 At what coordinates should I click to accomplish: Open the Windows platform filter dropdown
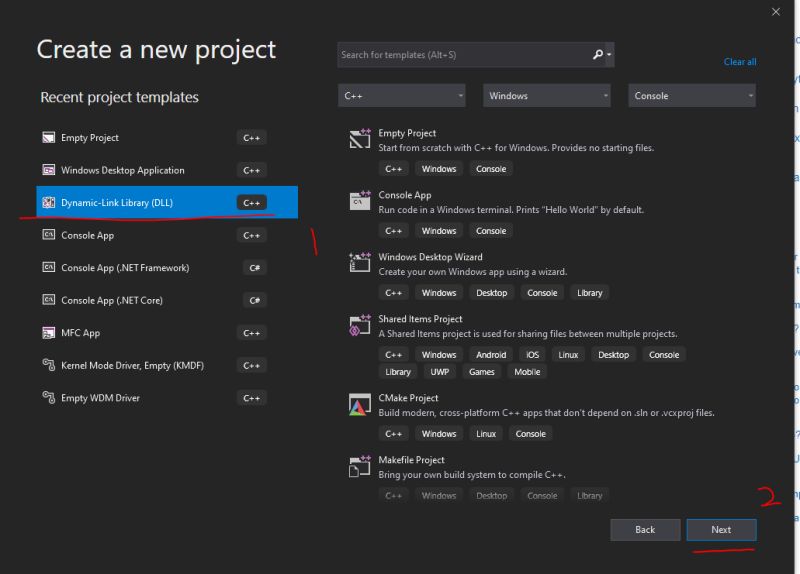pyautogui.click(x=547, y=96)
